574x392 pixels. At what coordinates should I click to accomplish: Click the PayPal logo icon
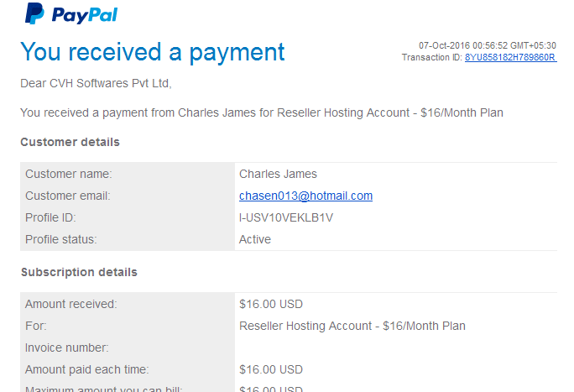[34, 13]
